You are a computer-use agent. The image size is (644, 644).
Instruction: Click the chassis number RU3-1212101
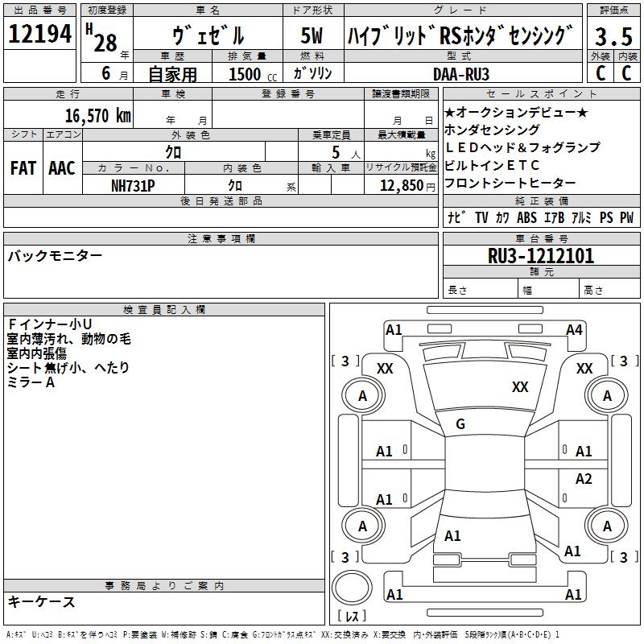pyautogui.click(x=541, y=256)
